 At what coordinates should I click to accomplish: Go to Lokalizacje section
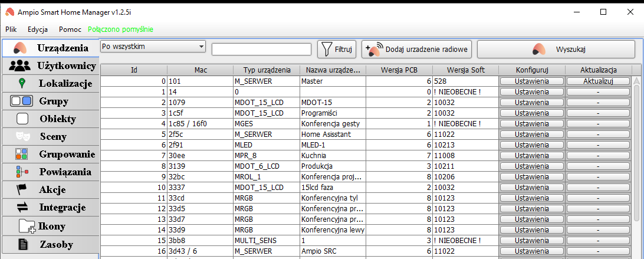click(51, 83)
